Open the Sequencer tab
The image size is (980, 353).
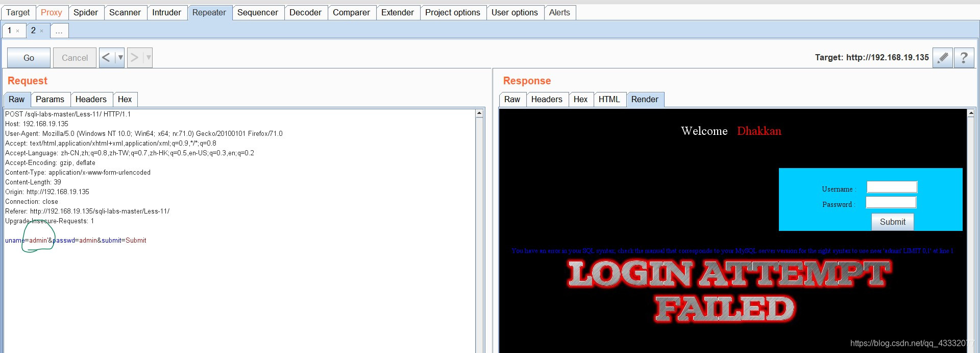pyautogui.click(x=258, y=12)
